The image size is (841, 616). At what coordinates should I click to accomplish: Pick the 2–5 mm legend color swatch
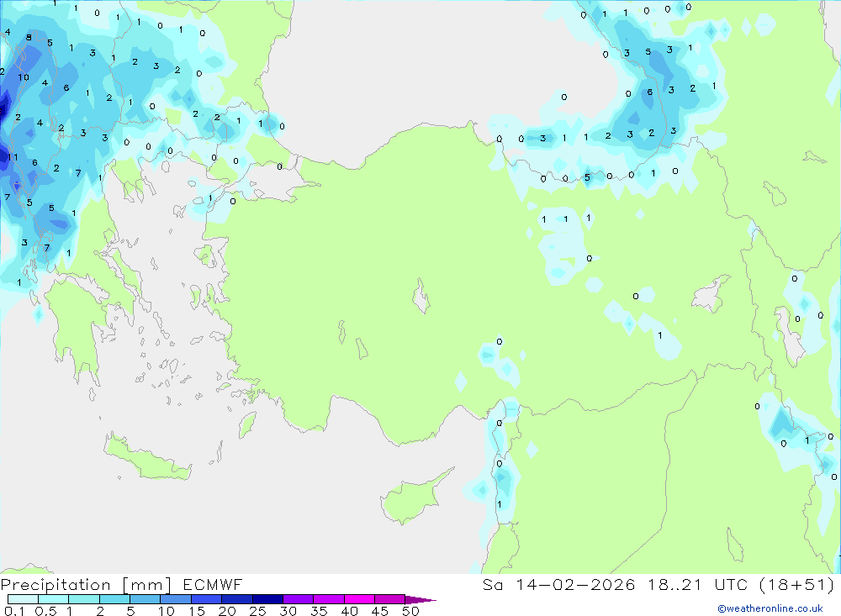(114, 599)
